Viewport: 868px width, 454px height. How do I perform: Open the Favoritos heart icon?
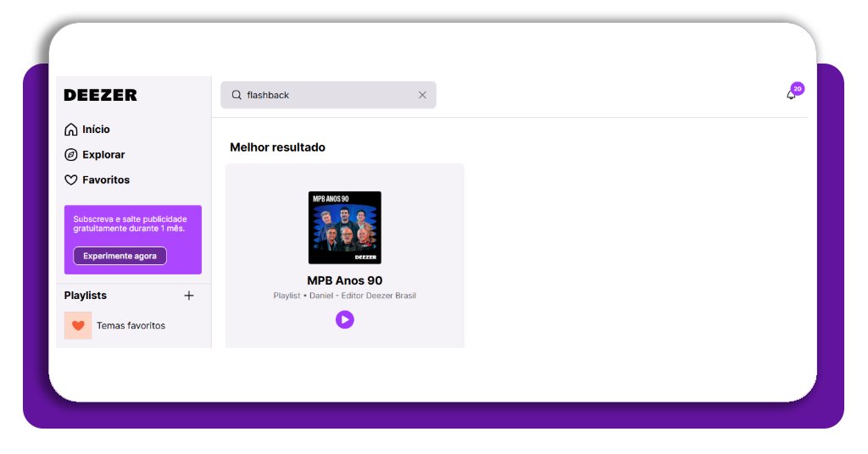[x=71, y=180]
